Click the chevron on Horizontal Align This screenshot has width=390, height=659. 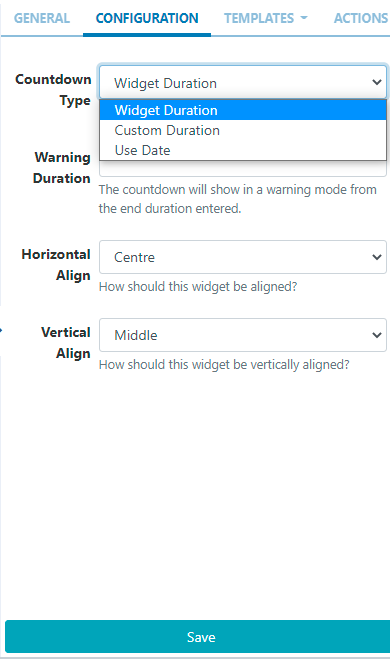[377, 257]
